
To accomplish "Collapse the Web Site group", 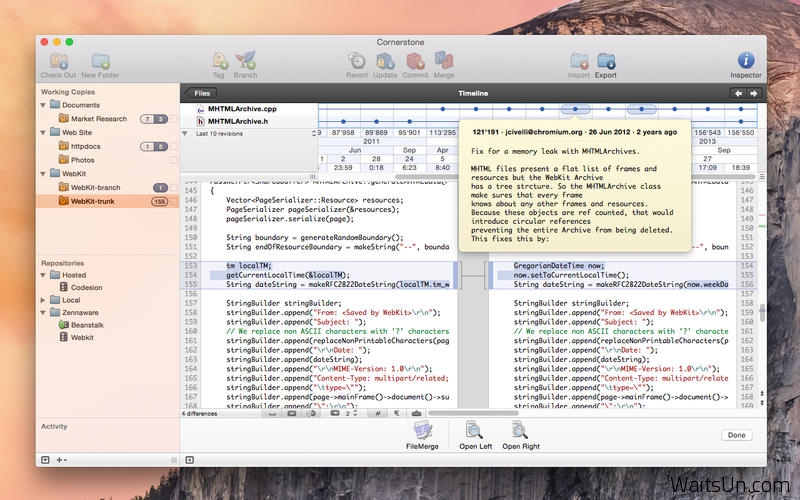I will (43, 133).
